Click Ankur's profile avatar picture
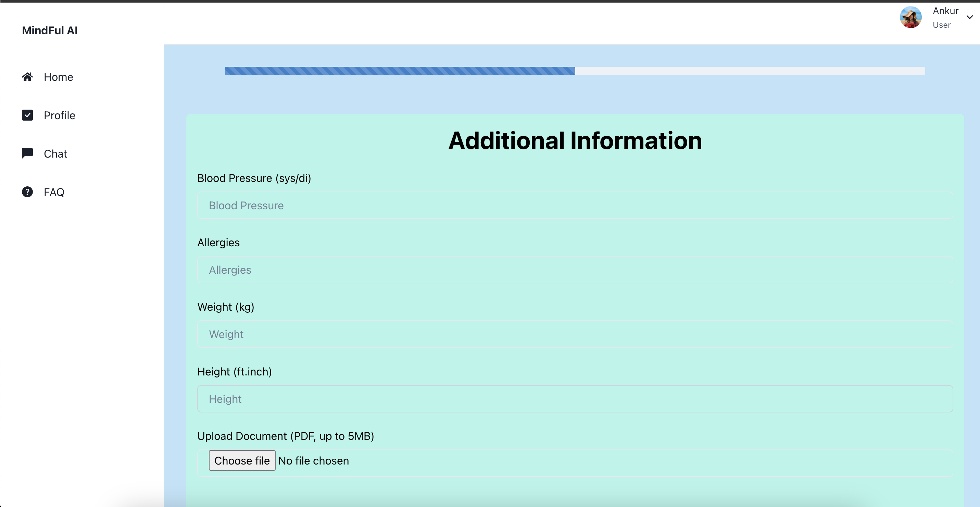This screenshot has width=980, height=507. [910, 17]
